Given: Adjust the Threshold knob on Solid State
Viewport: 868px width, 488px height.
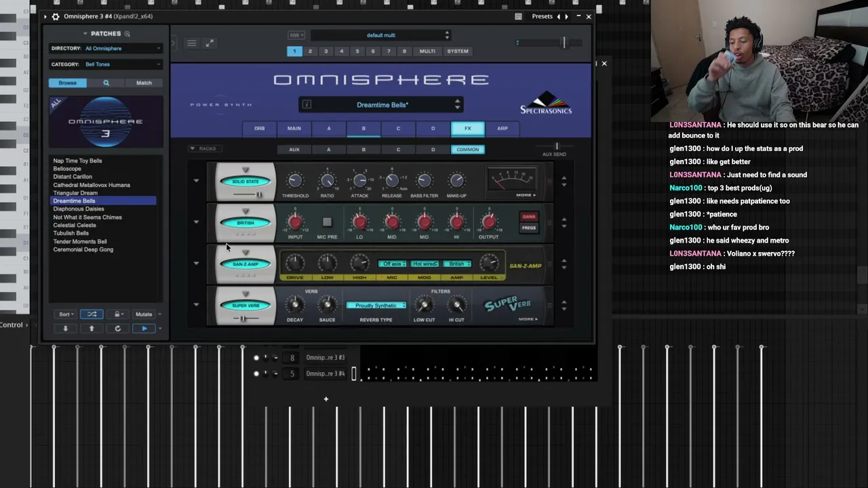Looking at the screenshot, I should [295, 180].
